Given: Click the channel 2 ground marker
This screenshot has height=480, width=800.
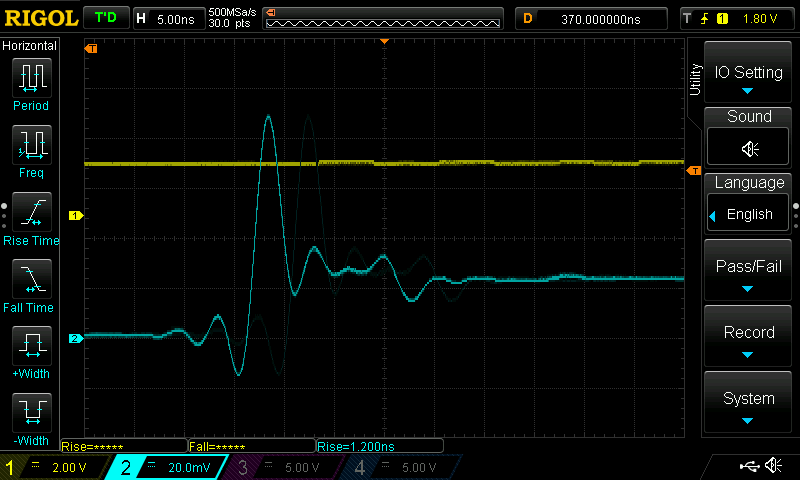Looking at the screenshot, I should coord(76,338).
